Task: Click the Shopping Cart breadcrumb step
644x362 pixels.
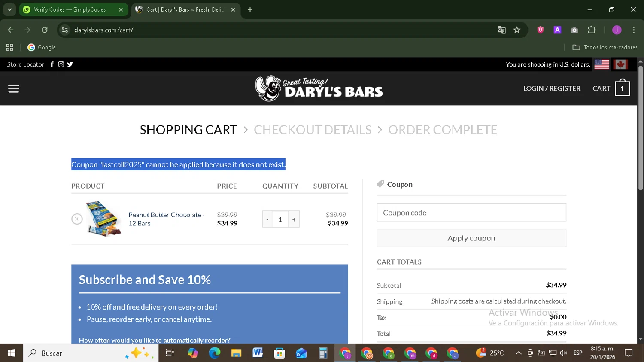Action: point(188,130)
